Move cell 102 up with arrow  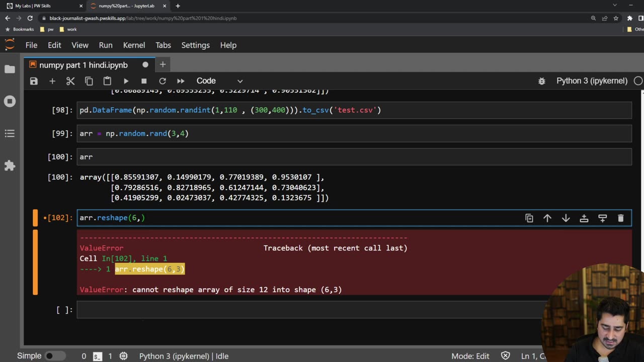point(547,218)
